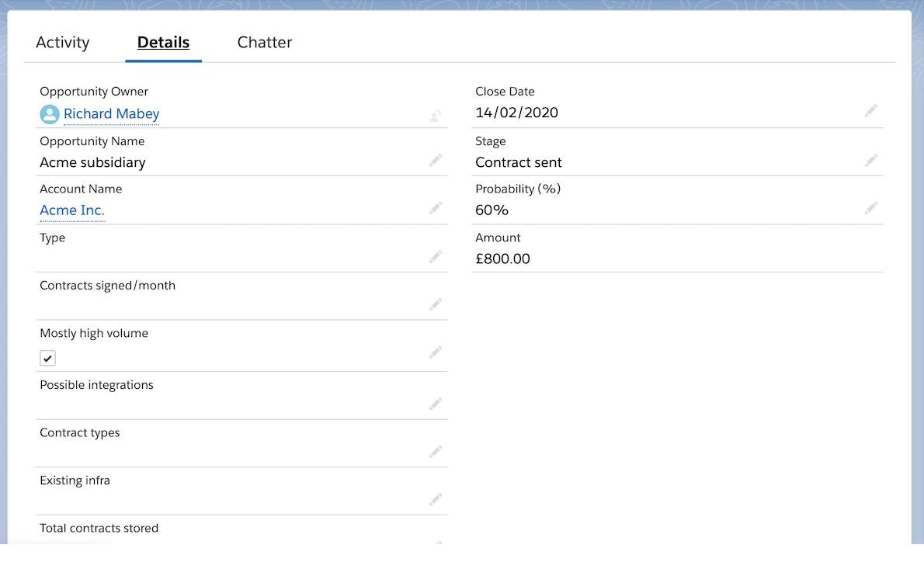Edit Existing infra with pencil icon

(x=436, y=499)
